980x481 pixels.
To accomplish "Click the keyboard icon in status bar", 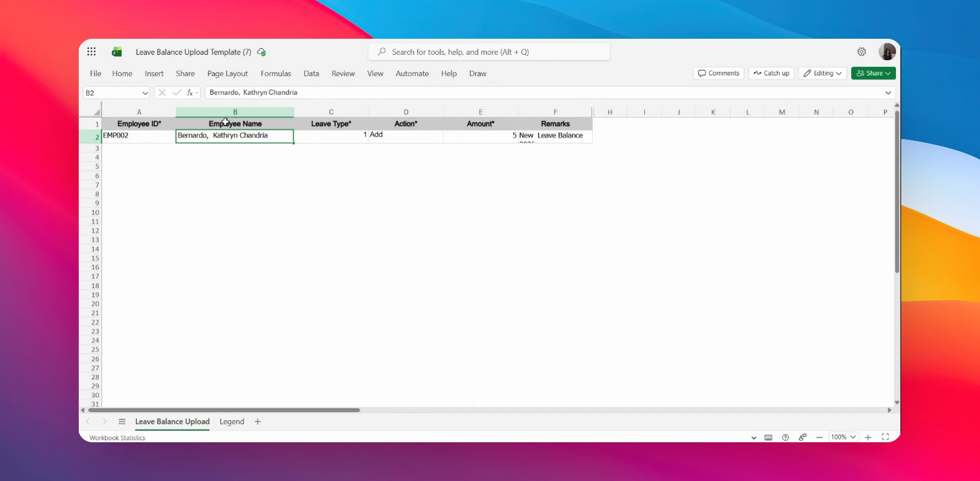I will (x=768, y=438).
